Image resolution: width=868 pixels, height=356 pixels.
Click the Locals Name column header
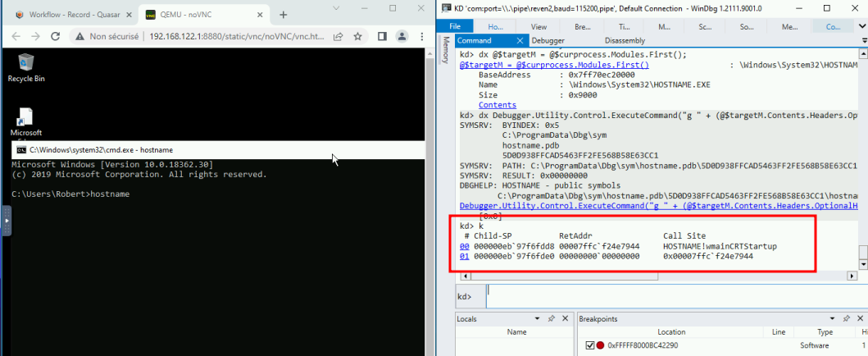[516, 332]
